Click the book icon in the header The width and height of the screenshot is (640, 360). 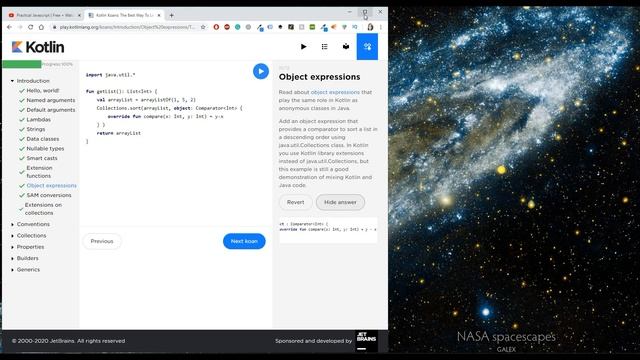pos(346,47)
